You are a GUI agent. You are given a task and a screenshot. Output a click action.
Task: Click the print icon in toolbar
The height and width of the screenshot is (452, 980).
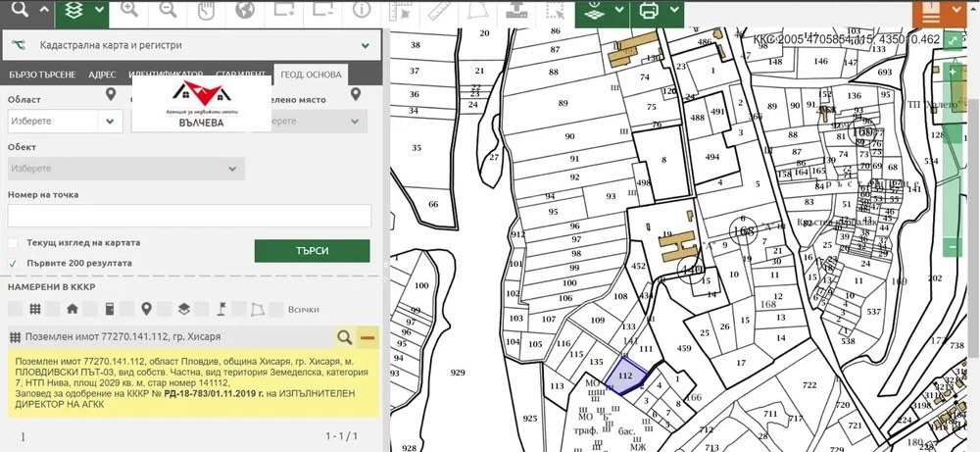click(x=648, y=11)
